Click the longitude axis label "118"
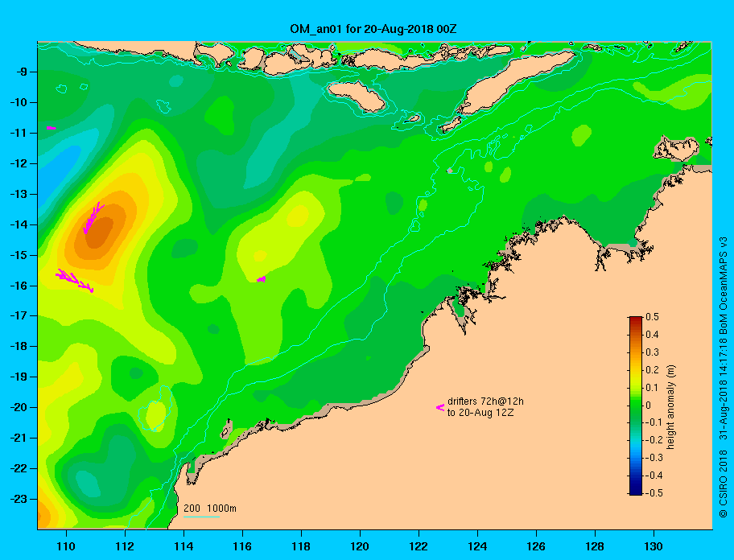 click(301, 546)
